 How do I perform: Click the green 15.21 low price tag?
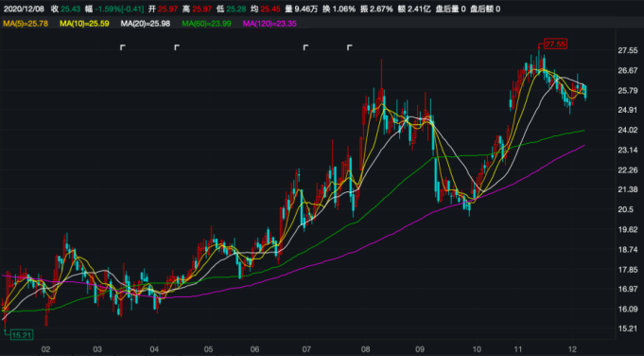(22, 335)
